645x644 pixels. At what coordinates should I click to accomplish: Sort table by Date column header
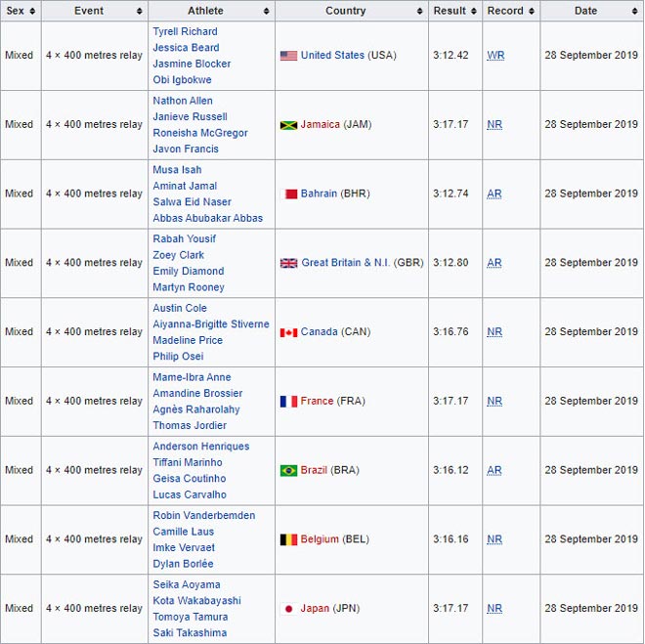point(591,11)
